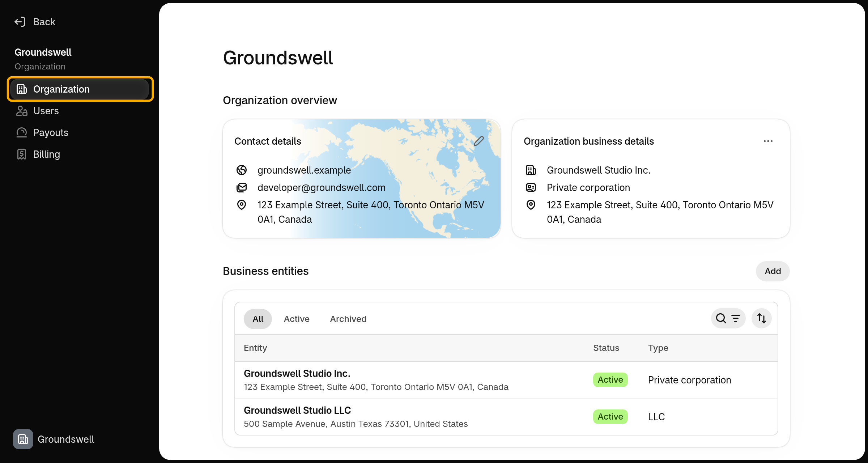This screenshot has width=868, height=463.
Task: Click the groundswell.example website text
Action: (304, 170)
